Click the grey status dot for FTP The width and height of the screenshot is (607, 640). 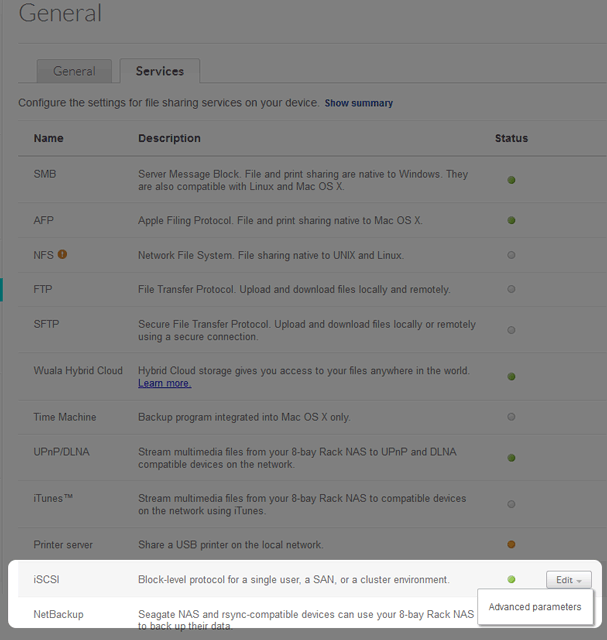[512, 290]
